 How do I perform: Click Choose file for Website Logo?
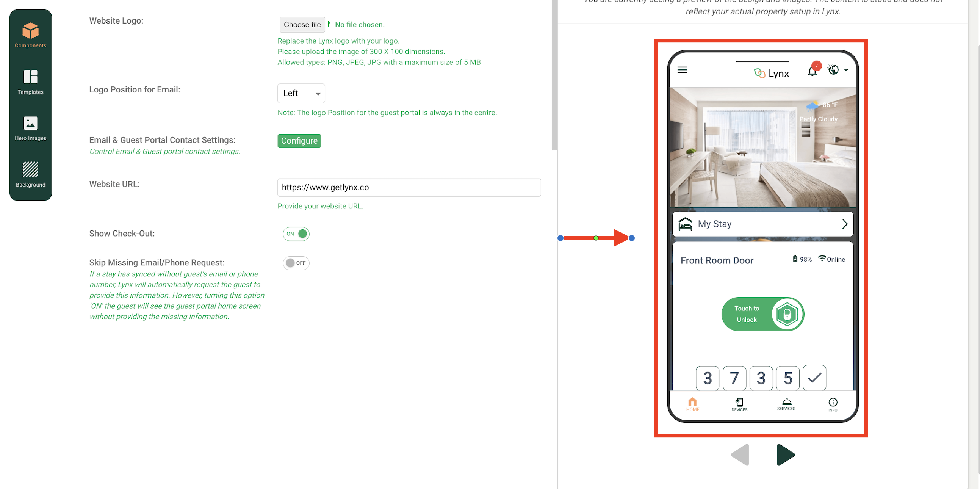coord(302,25)
